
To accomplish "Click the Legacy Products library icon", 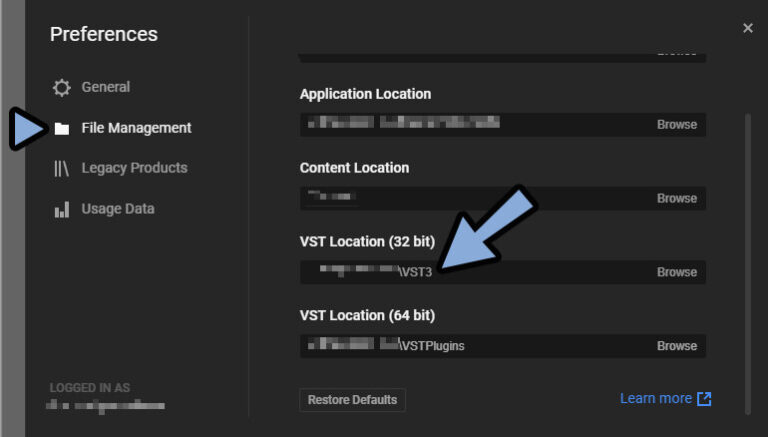I will click(62, 168).
